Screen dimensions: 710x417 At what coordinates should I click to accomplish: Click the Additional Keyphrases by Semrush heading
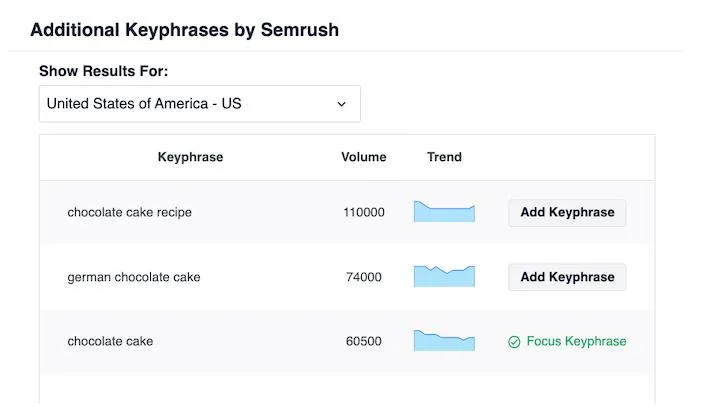pos(184,30)
